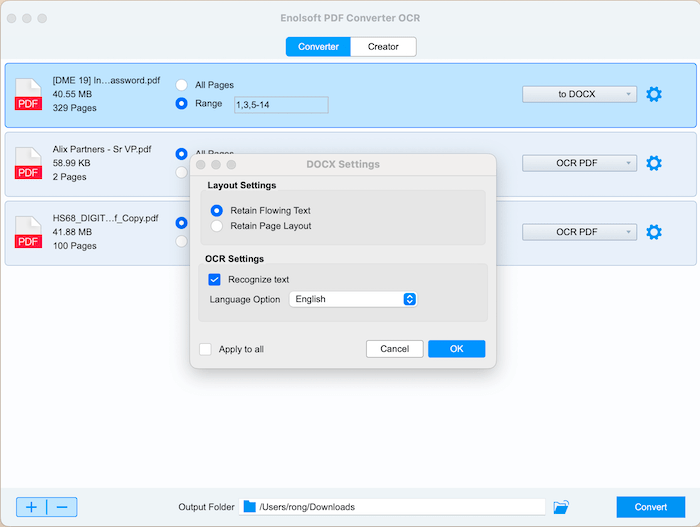Click the Layout Settings heading
Viewport: 700px width, 527px height.
click(242, 185)
